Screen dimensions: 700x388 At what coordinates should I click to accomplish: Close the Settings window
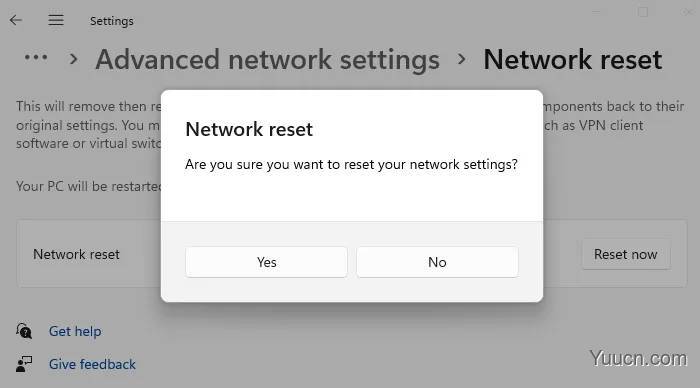click(x=688, y=12)
